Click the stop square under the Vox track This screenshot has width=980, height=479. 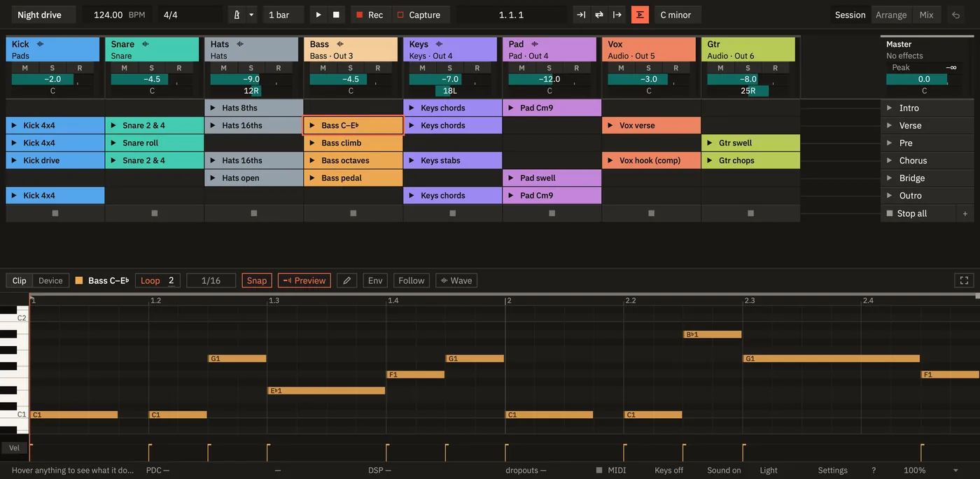[x=651, y=213]
